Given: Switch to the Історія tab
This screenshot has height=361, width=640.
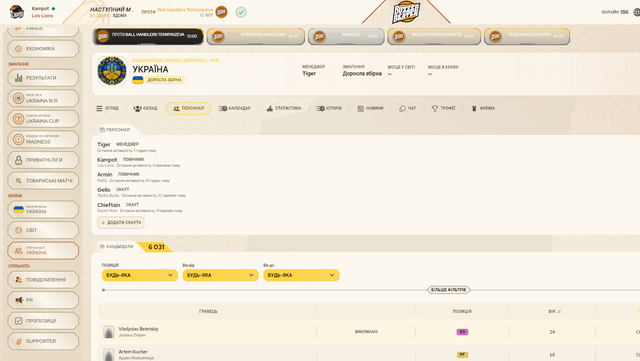Looking at the screenshot, I should click(x=329, y=108).
